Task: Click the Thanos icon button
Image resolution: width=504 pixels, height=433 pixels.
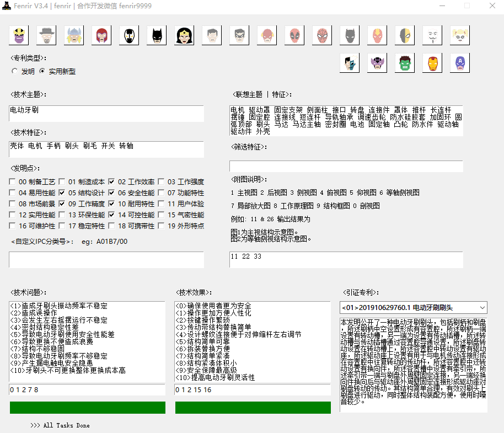Action: 19,36
